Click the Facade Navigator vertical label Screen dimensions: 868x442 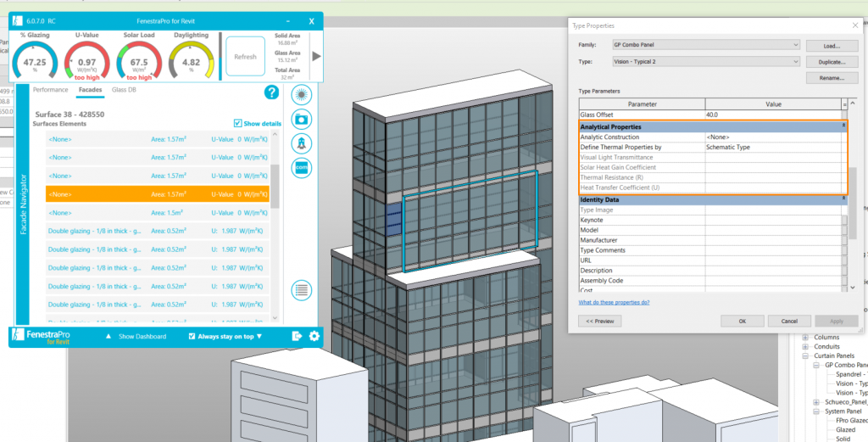pos(24,205)
